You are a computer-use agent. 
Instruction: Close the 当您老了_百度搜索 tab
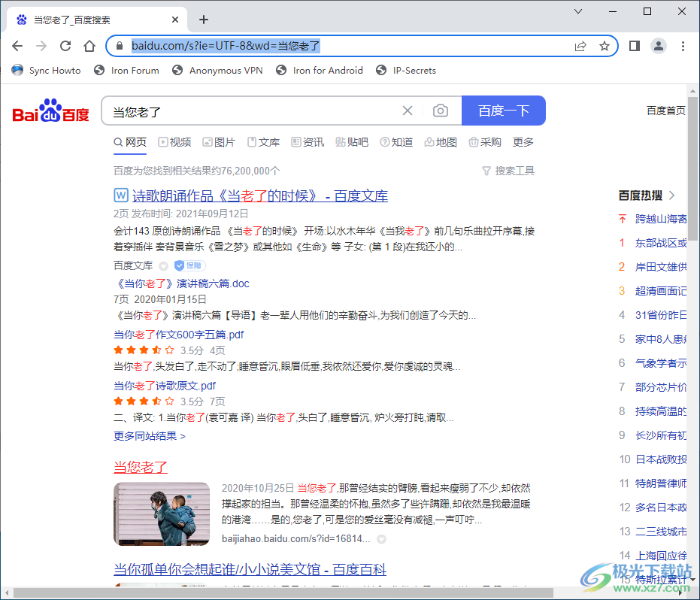coord(175,20)
